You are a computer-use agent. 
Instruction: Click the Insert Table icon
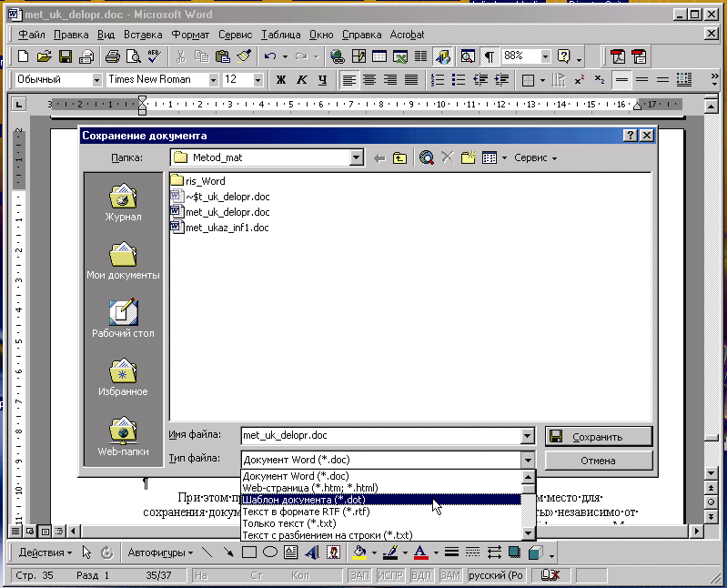pos(379,56)
